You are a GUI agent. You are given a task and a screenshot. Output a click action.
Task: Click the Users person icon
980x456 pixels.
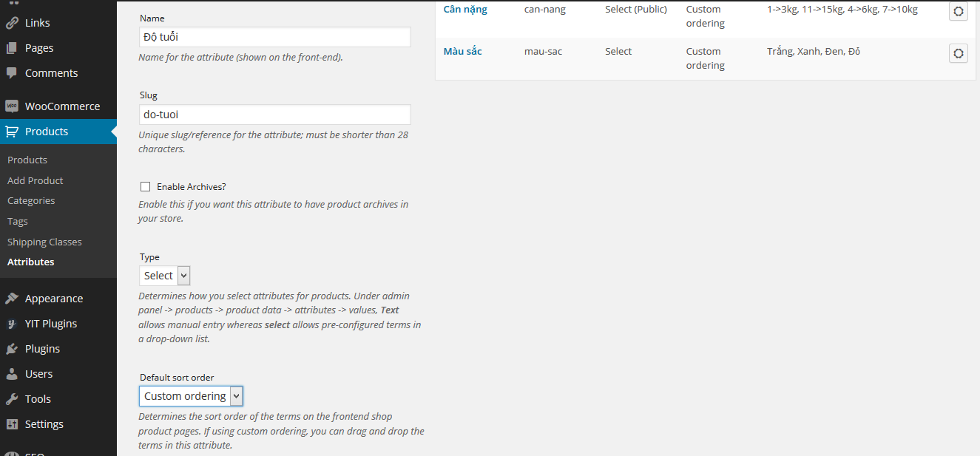coord(12,374)
